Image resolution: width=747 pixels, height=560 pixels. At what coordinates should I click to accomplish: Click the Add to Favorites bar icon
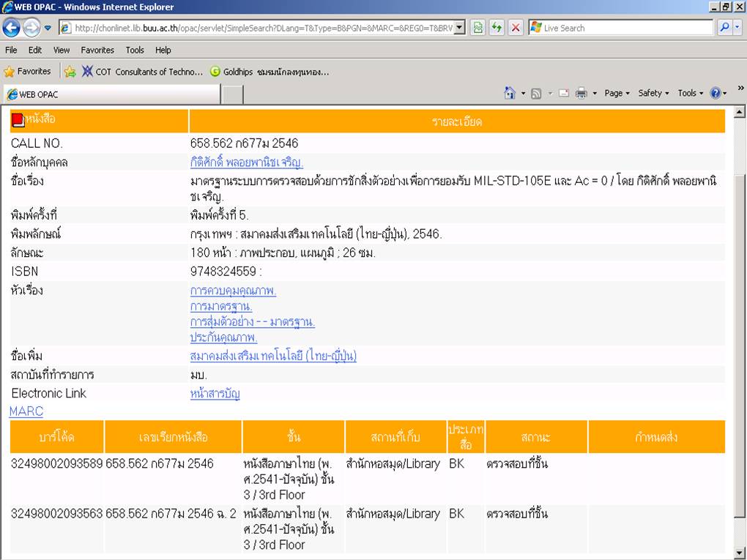tap(70, 72)
